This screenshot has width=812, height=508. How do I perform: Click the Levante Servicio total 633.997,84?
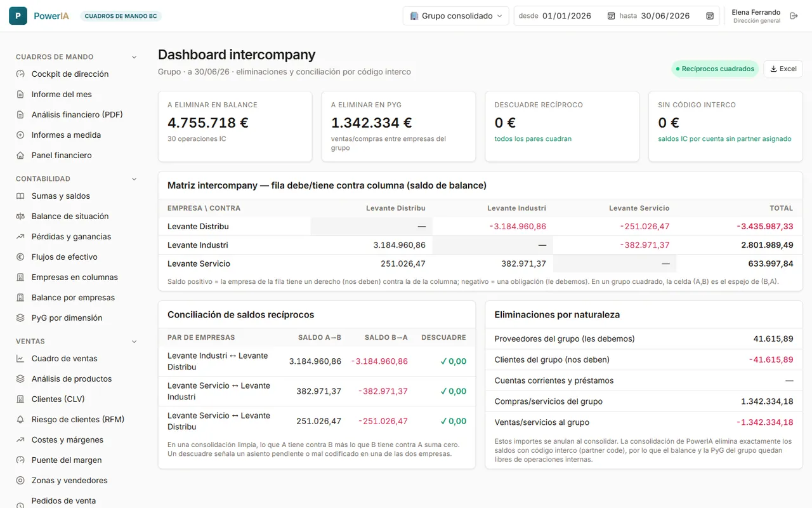pos(771,264)
